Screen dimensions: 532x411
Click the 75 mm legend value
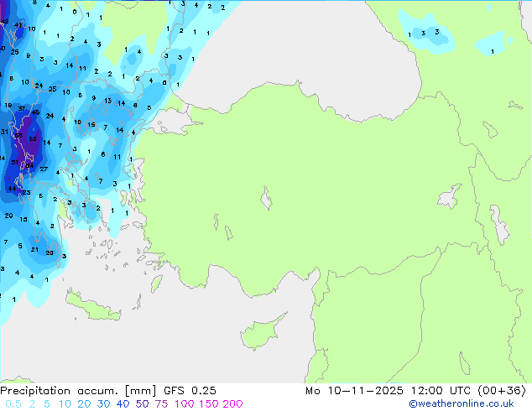point(161,403)
